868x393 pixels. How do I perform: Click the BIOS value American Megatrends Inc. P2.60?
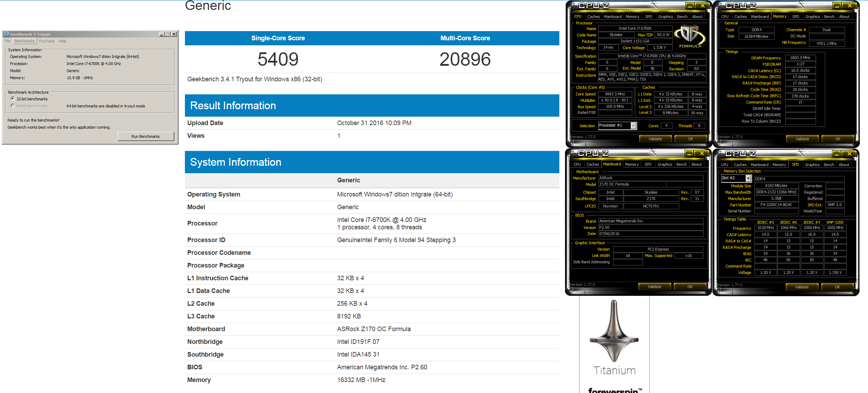(382, 367)
